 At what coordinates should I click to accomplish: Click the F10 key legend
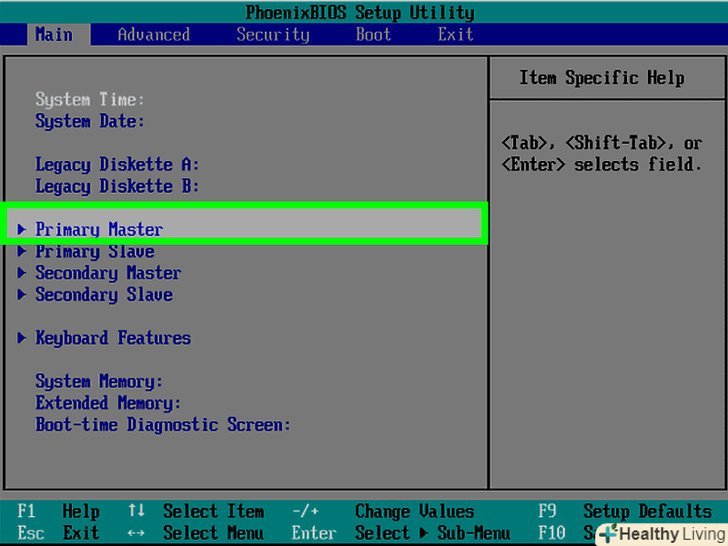(x=552, y=533)
